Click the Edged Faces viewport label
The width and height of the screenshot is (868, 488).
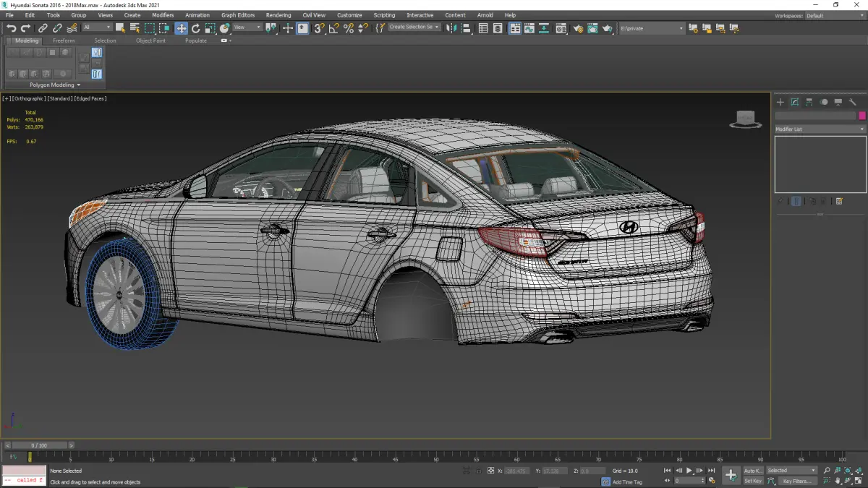point(90,98)
